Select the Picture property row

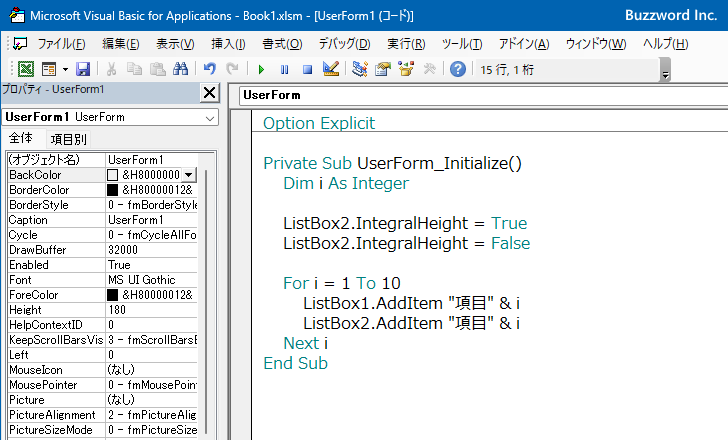click(x=103, y=400)
